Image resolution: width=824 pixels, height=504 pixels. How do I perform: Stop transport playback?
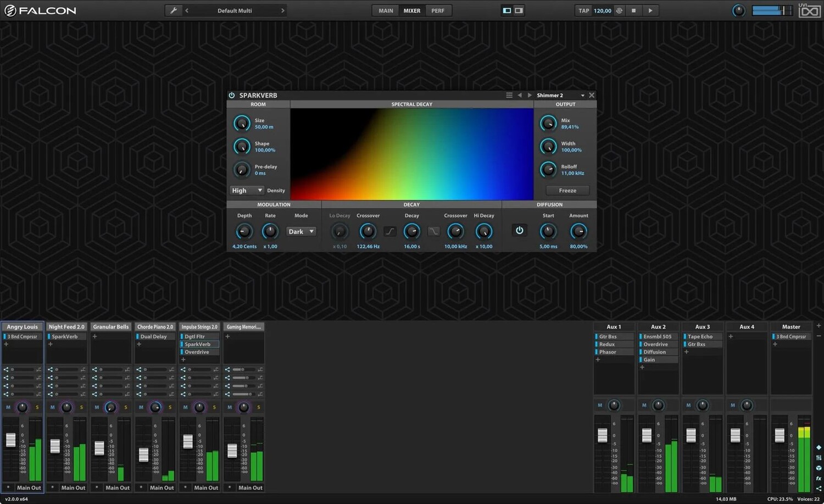tap(633, 10)
